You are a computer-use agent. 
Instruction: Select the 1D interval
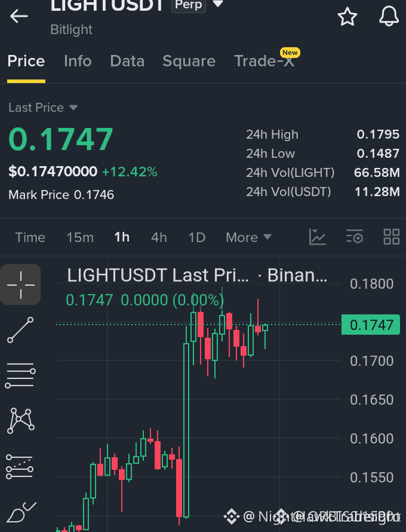coord(197,237)
